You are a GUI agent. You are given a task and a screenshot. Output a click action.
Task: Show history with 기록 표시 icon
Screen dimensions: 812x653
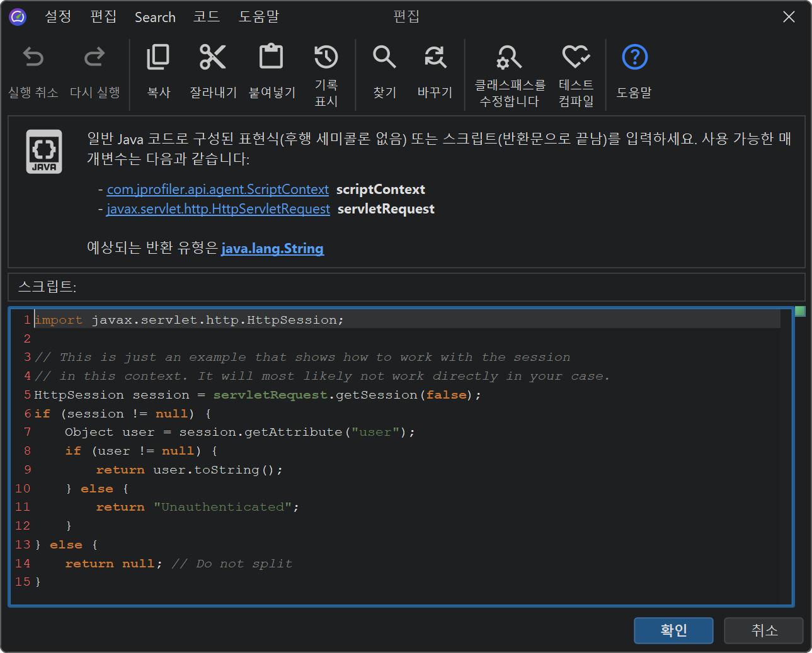[x=326, y=58]
